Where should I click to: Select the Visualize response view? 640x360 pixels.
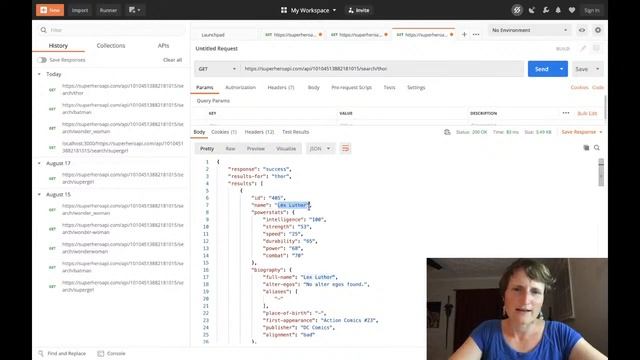click(286, 149)
